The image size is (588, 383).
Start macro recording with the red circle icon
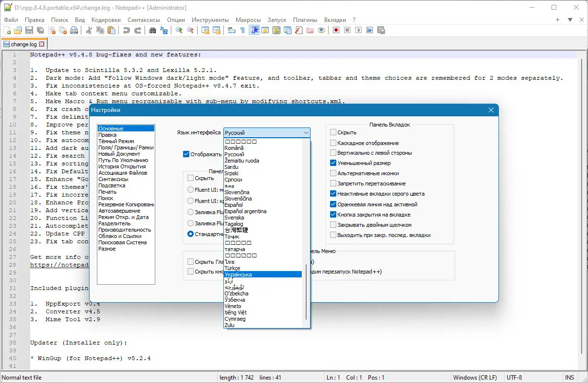point(336,30)
